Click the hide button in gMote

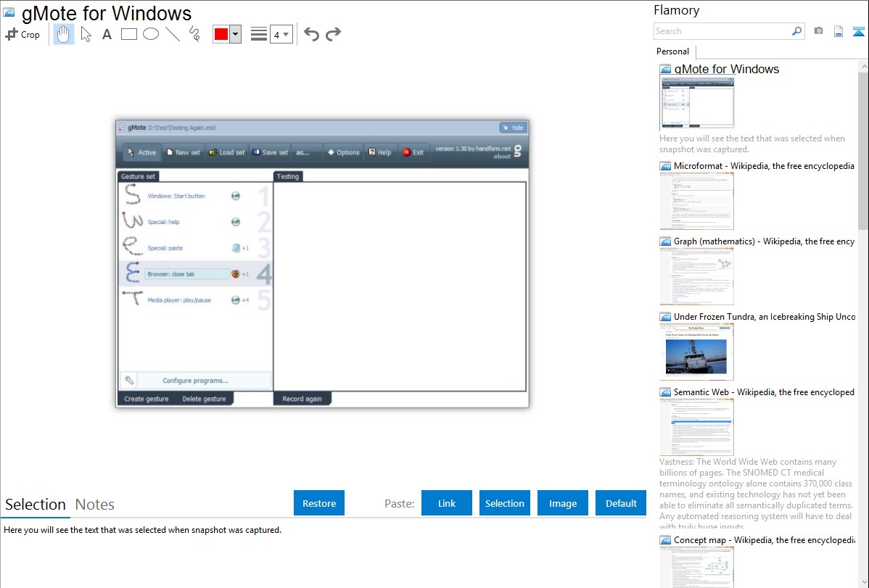(513, 128)
